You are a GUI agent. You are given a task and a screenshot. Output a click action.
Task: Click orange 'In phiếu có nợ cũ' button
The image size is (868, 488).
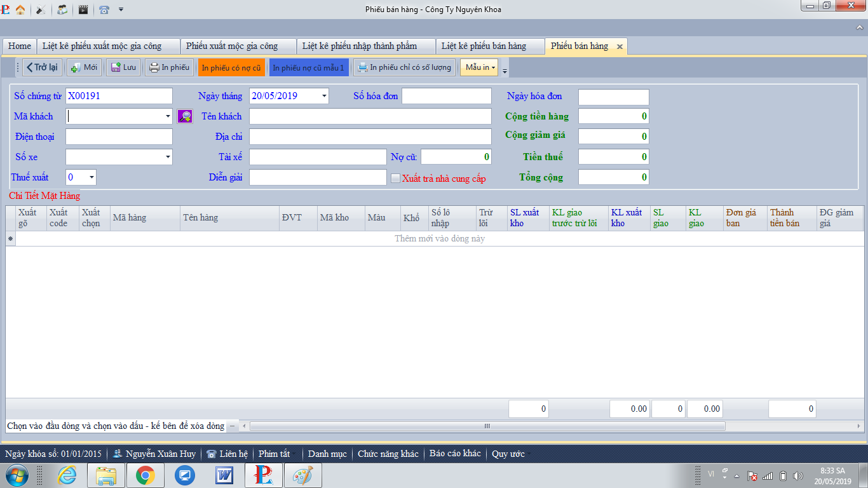231,67
